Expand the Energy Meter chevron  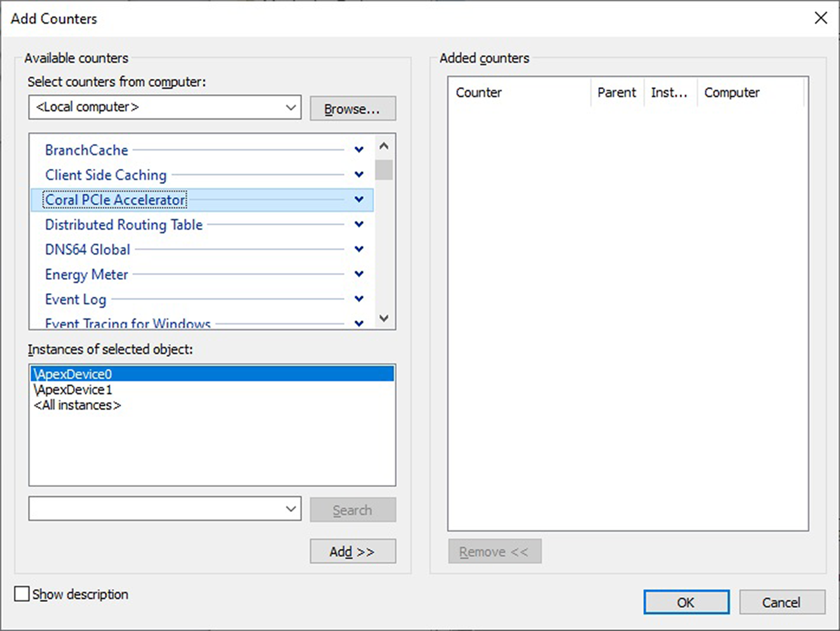358,274
